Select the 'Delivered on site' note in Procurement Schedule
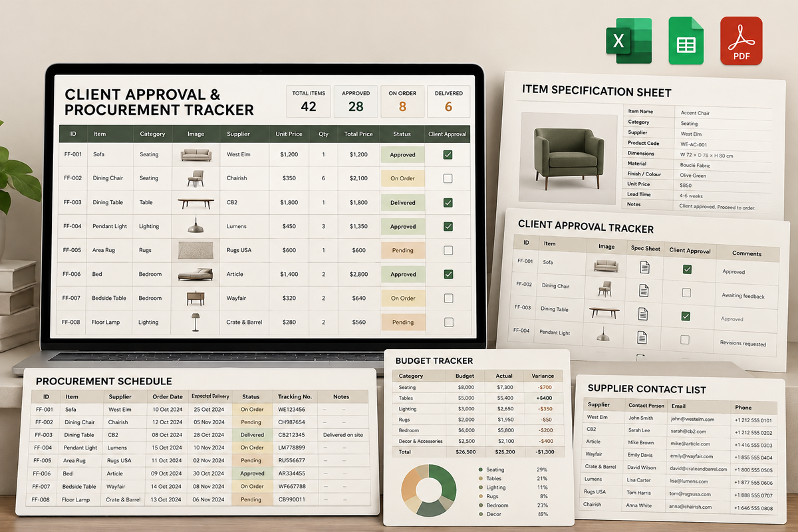 tap(343, 435)
